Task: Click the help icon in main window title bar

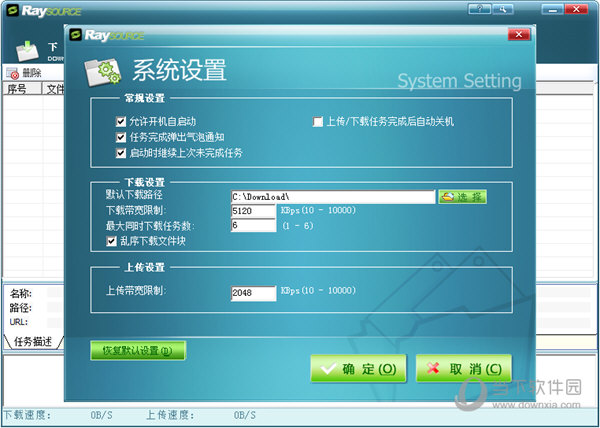Action: tap(479, 9)
